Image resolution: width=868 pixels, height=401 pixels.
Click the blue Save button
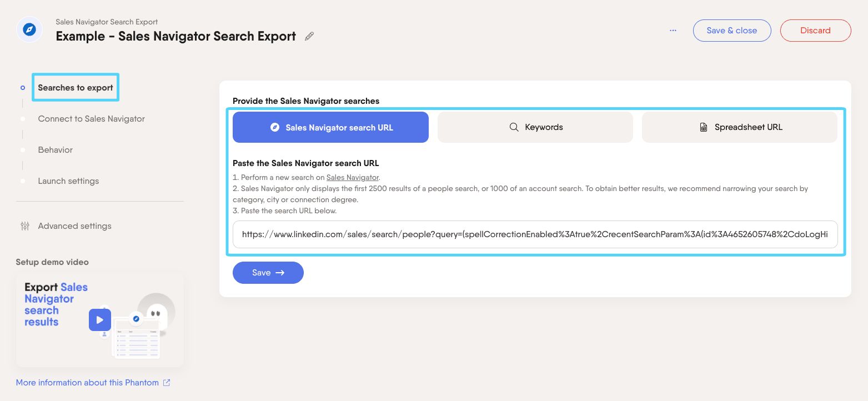268,273
